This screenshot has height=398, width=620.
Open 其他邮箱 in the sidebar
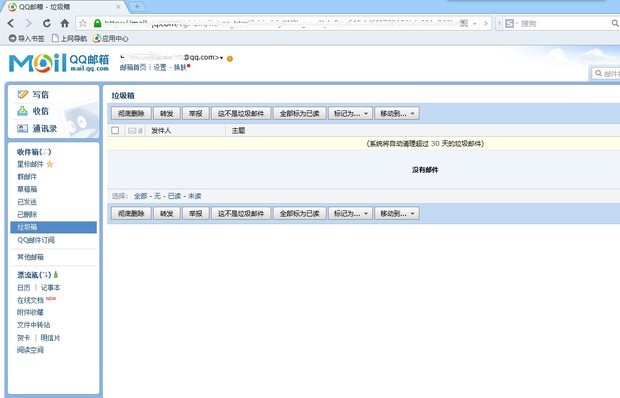click(x=30, y=257)
